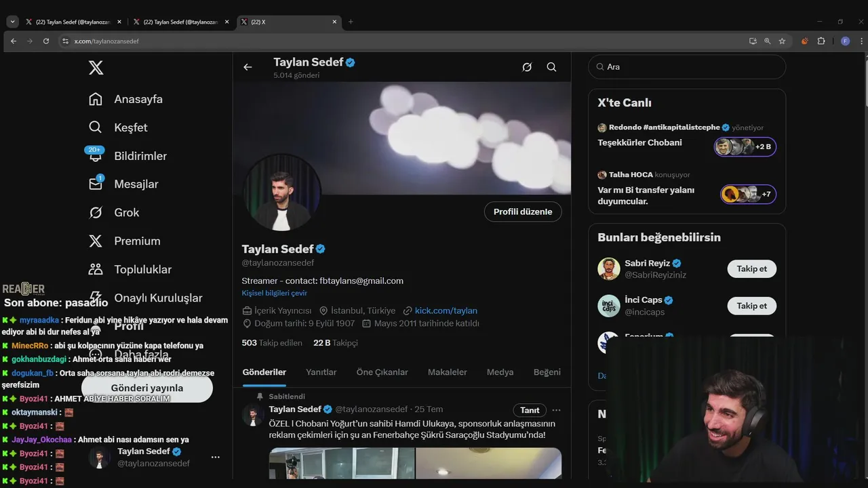Viewport: 868px width, 488px height.
Task: Click the X logo in sidebar
Action: coord(96,68)
